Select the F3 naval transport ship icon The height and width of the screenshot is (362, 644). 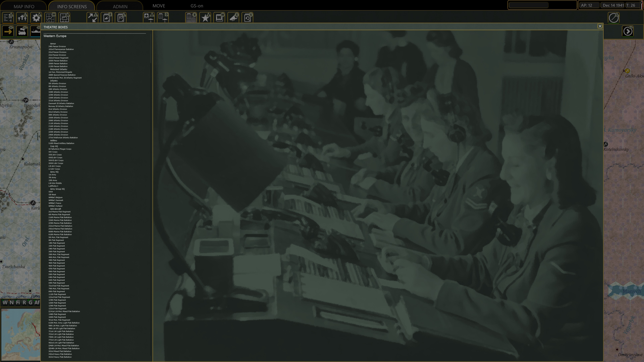coord(36,31)
